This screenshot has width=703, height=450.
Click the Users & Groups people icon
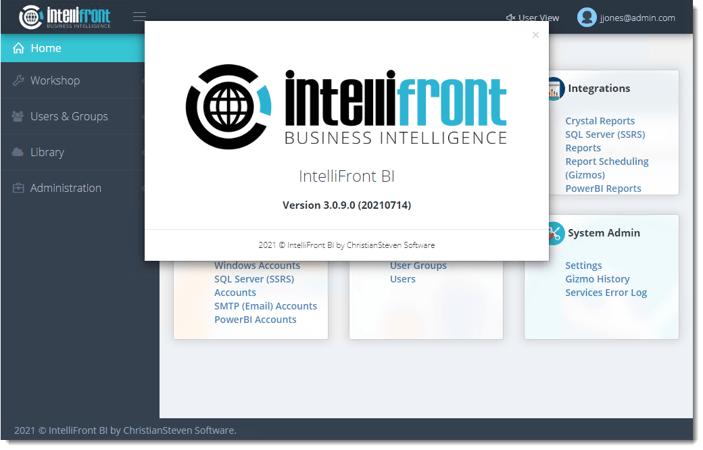pos(18,117)
